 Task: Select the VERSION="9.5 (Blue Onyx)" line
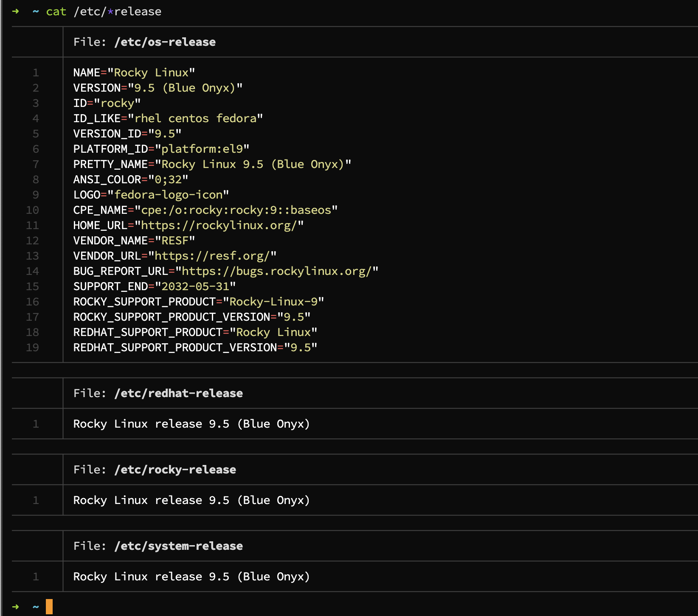coord(158,88)
